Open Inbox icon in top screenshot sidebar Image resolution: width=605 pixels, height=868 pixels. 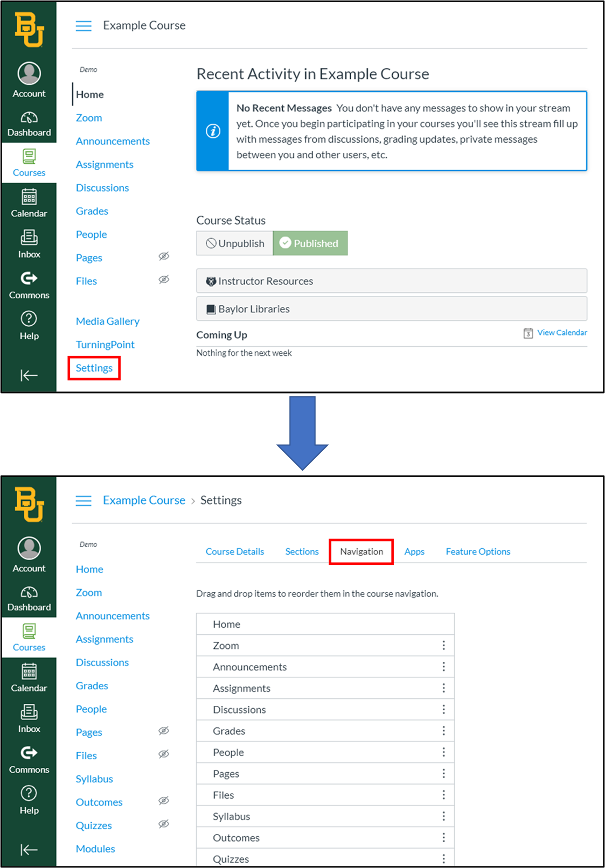click(29, 237)
